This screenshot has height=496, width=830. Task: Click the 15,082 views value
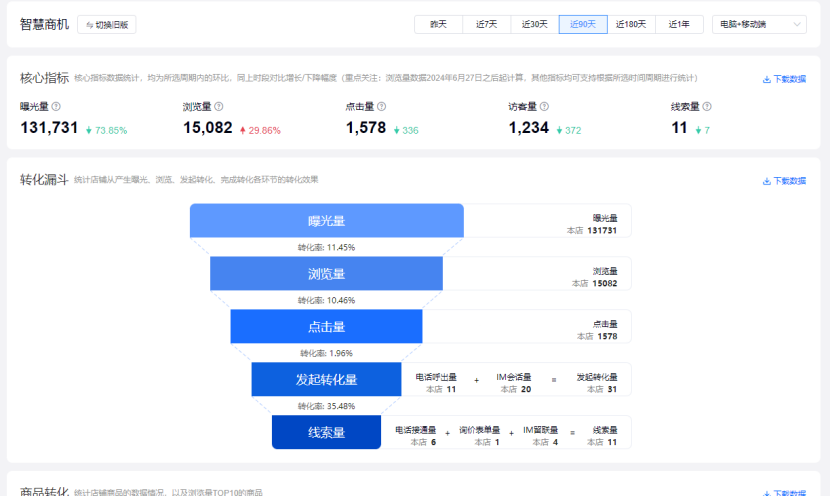click(208, 128)
